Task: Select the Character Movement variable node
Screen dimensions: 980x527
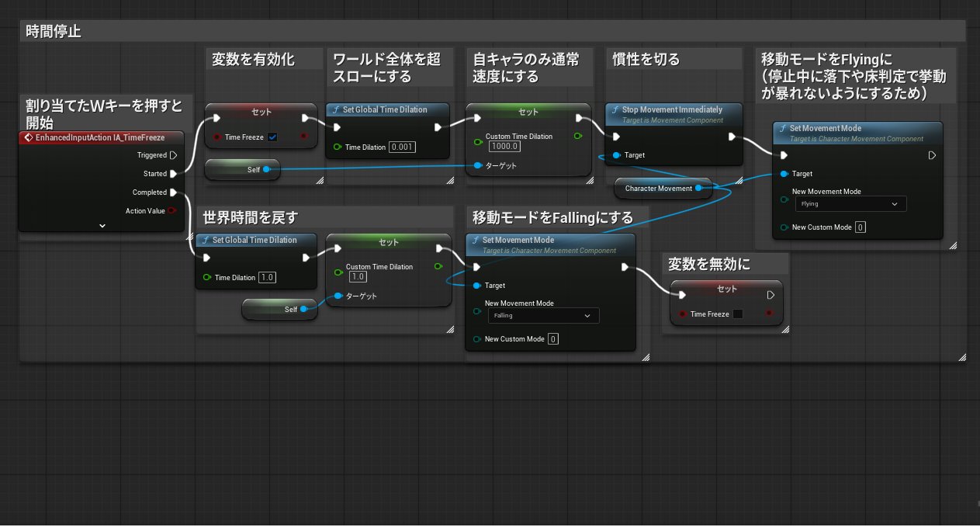Action: (663, 188)
